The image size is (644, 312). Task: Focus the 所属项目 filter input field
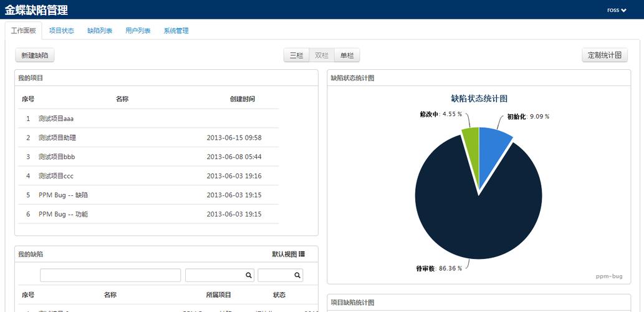pyautogui.click(x=219, y=275)
